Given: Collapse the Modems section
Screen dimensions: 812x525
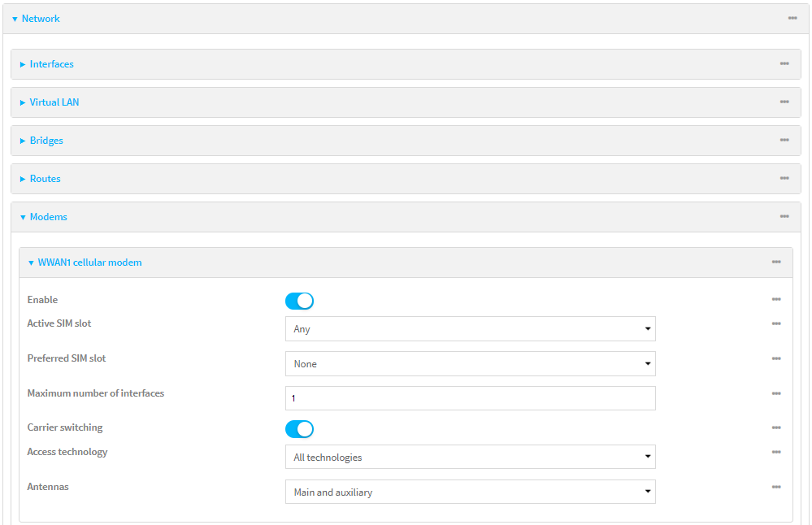Looking at the screenshot, I should (x=48, y=216).
